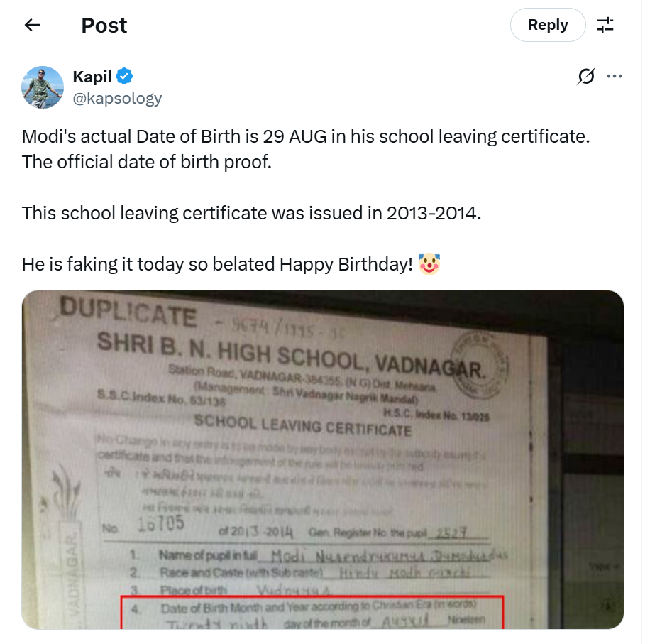650x644 pixels.
Task: Click the line mentioning 2013-2014
Action: coord(251,213)
